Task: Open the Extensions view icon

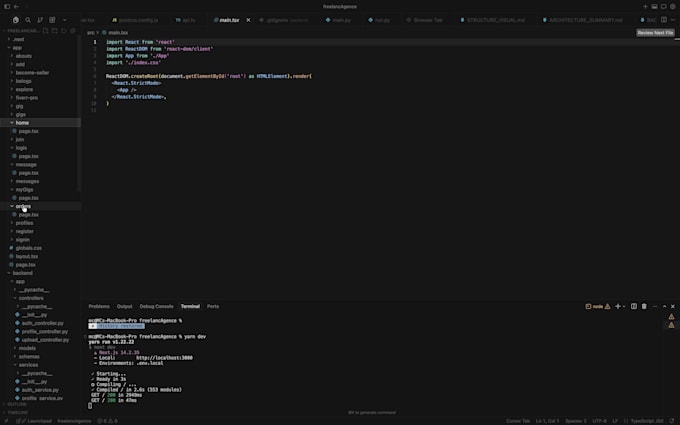Action: (52, 20)
